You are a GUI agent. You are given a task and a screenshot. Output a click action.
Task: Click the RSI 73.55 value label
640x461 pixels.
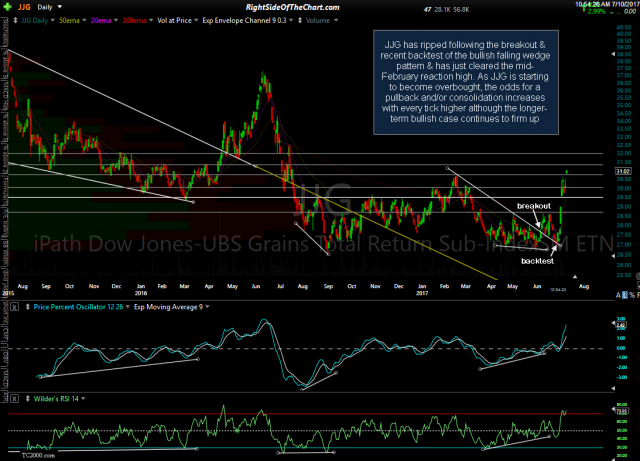622,410
